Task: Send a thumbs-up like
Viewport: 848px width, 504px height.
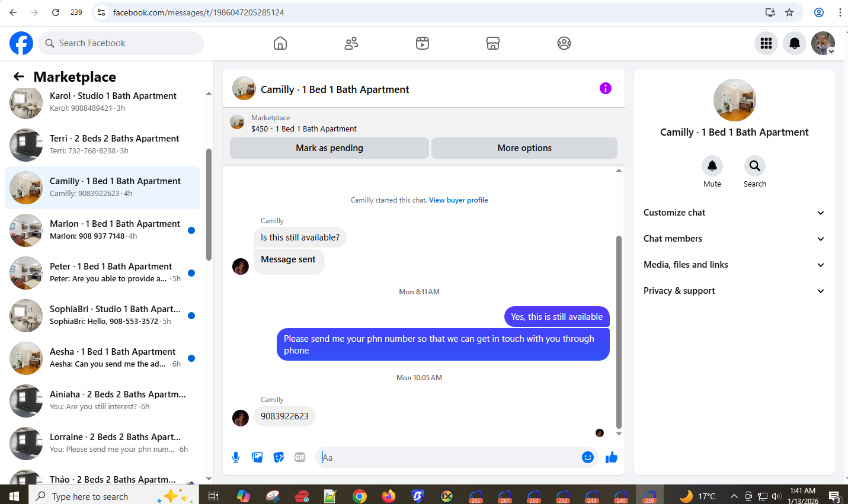Action: (x=612, y=457)
